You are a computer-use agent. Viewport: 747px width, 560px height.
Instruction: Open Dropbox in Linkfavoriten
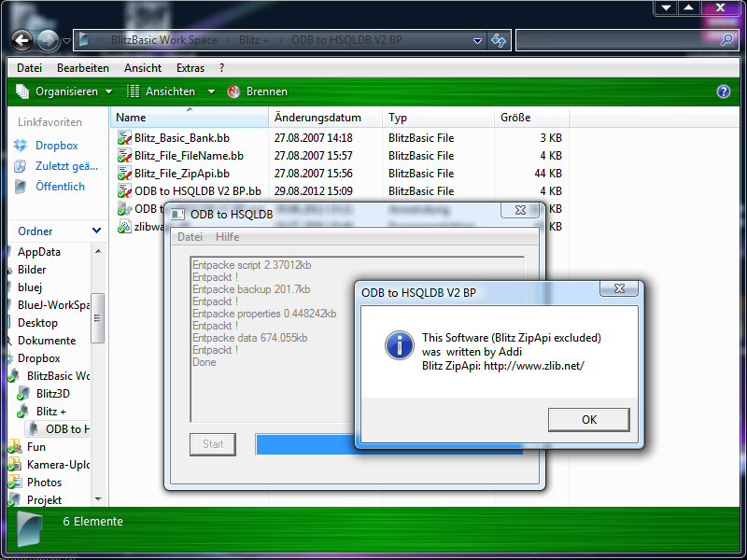tap(57, 146)
